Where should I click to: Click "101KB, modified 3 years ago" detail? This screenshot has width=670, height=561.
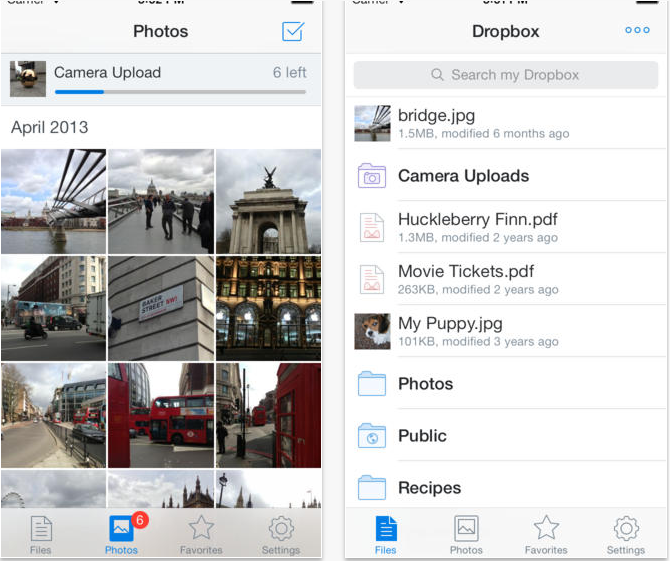(x=478, y=342)
